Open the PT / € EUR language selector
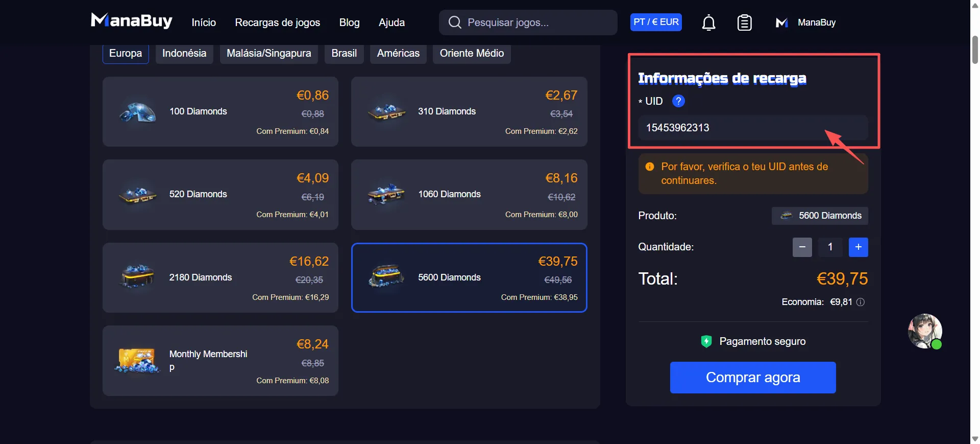The image size is (980, 444). (656, 22)
